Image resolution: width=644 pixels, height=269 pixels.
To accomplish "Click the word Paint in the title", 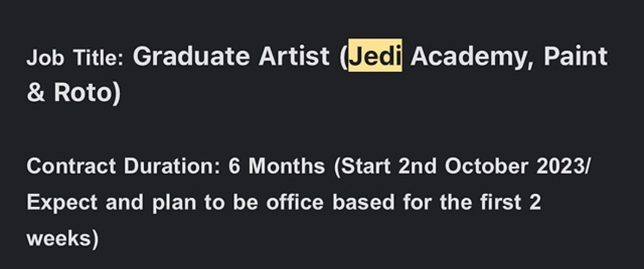I will (x=575, y=56).
